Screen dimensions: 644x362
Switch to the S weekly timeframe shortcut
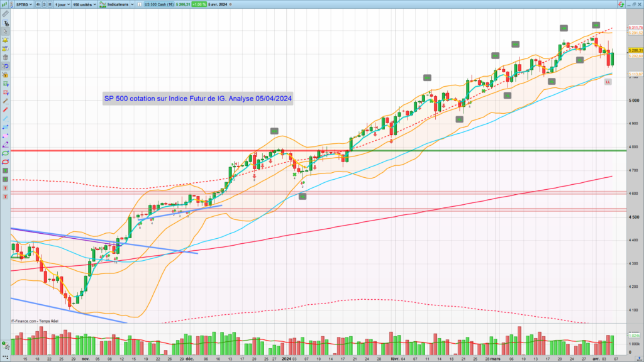point(45,4)
